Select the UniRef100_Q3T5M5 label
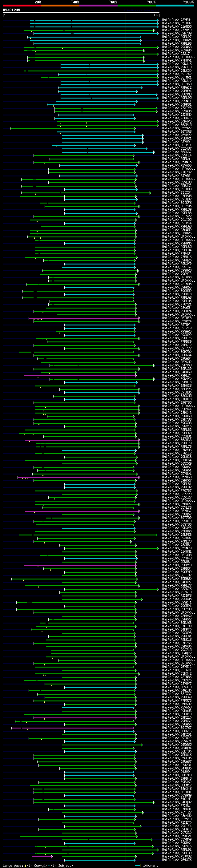Viewport: 197px width, 868px height. (177, 284)
